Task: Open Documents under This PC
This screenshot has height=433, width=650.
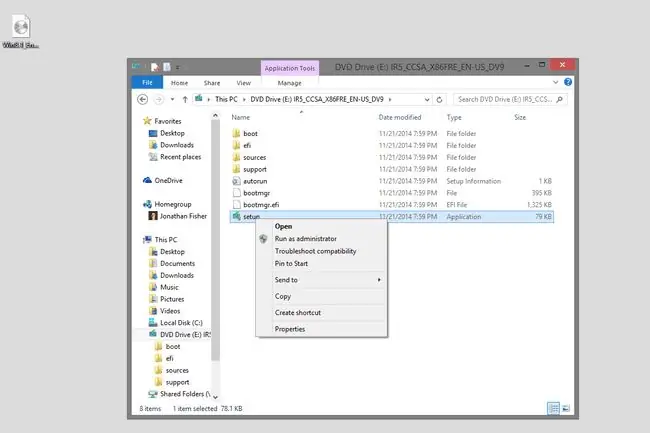Action: click(172, 264)
